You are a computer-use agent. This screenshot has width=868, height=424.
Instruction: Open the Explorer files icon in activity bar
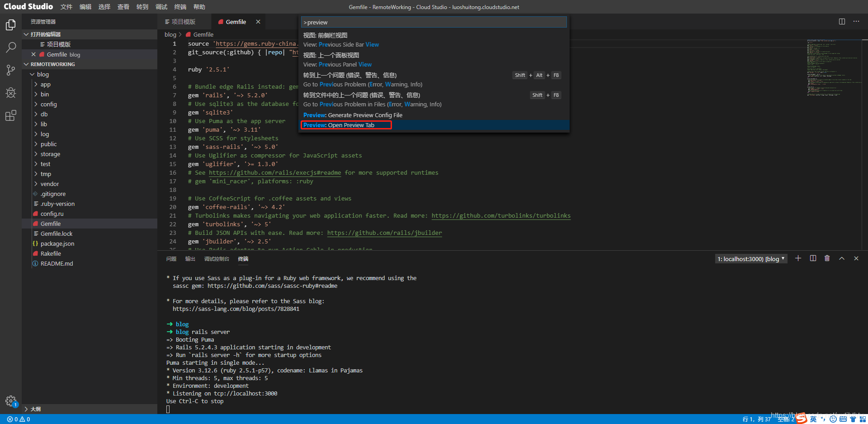coord(11,25)
